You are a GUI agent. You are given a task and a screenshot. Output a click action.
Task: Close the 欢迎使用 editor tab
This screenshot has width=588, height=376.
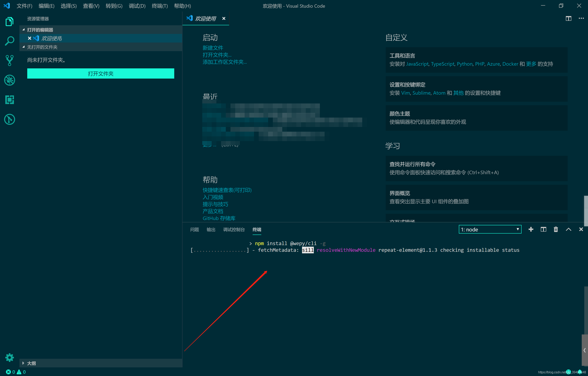224,19
